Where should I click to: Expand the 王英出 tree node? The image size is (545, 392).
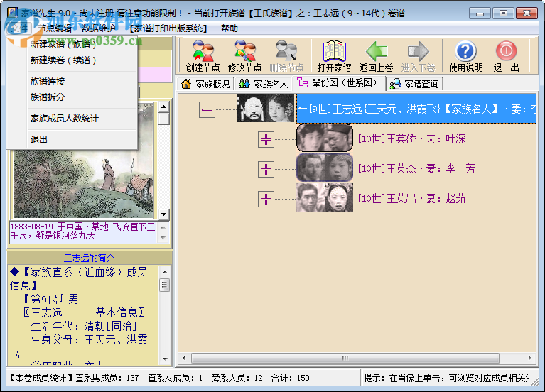(266, 199)
